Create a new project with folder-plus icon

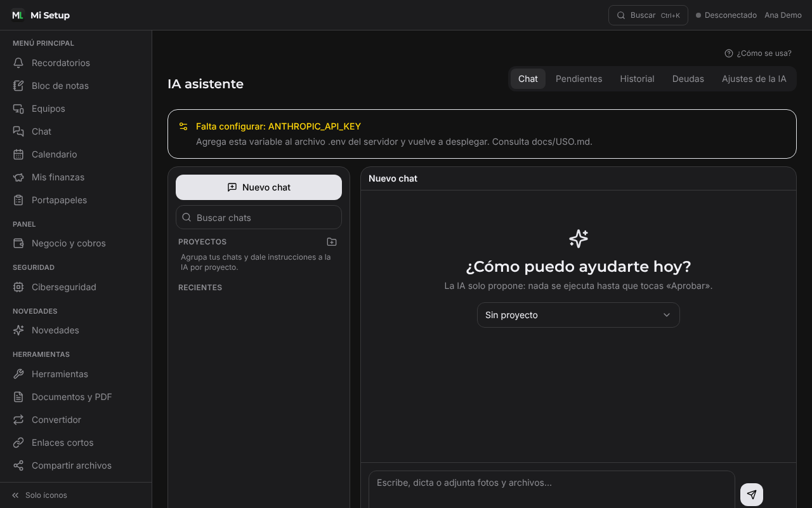click(332, 242)
